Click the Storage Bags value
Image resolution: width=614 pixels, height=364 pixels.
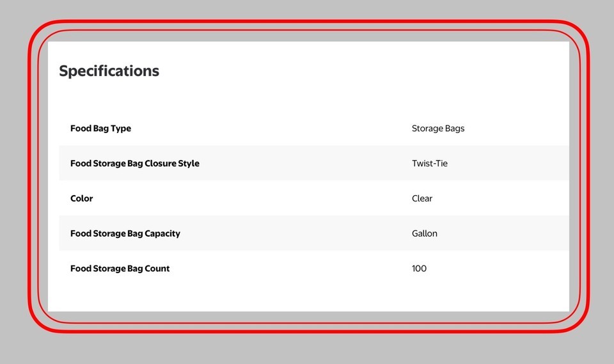pyautogui.click(x=437, y=129)
